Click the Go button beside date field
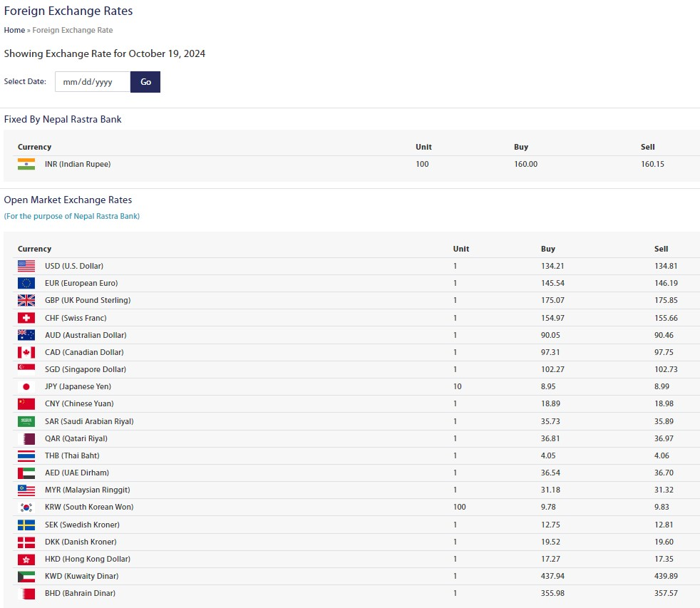The height and width of the screenshot is (608, 700). point(145,82)
